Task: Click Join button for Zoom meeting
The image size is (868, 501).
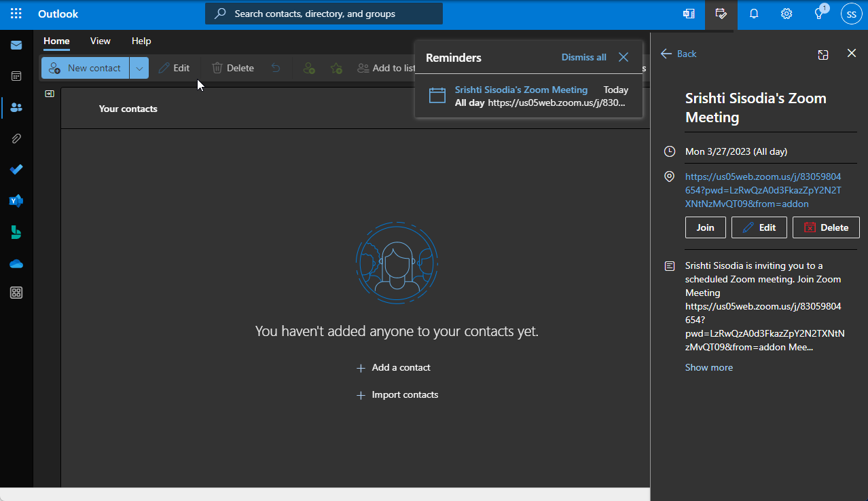Action: [x=705, y=227]
